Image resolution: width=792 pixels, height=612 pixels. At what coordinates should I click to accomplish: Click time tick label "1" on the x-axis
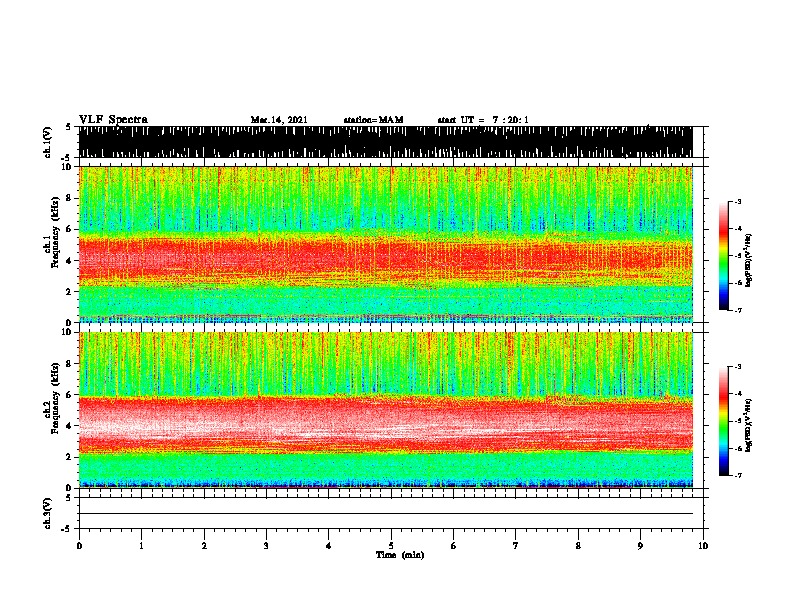[141, 546]
